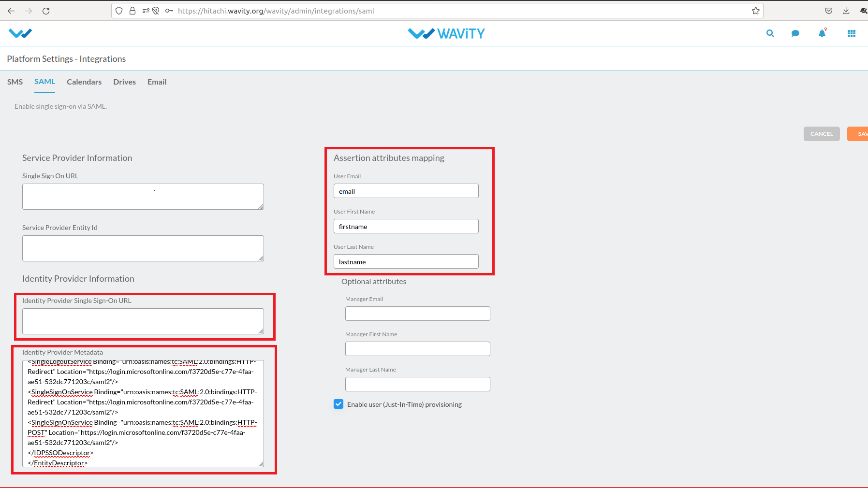Click the 'Platform Settings - Integrations' heading
This screenshot has height=488, width=868.
66,59
